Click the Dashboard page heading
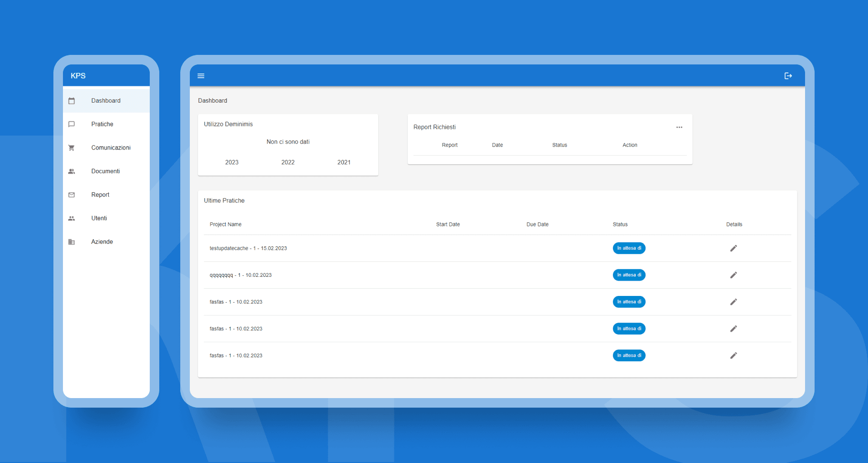 pos(213,101)
